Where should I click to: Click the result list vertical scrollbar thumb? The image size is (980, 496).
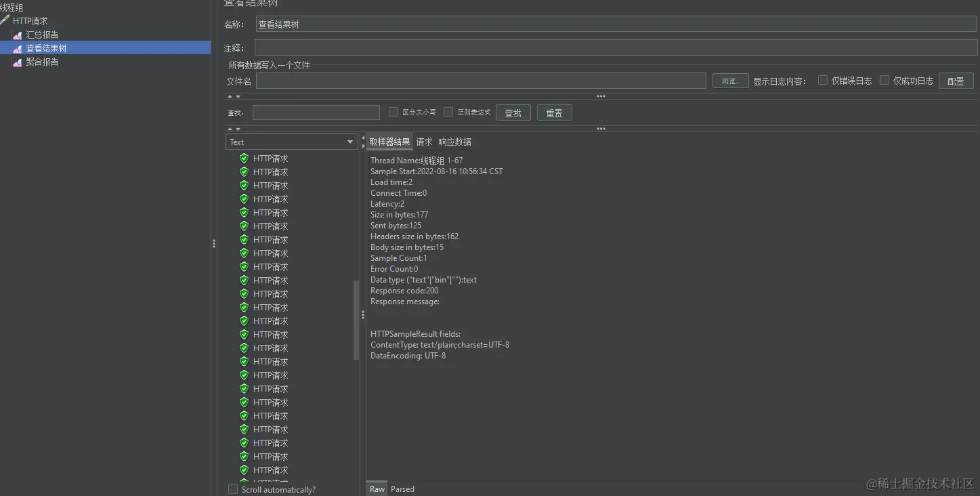point(356,321)
